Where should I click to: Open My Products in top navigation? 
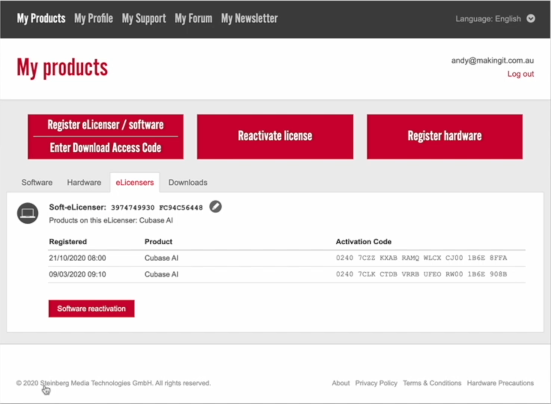[x=41, y=19]
